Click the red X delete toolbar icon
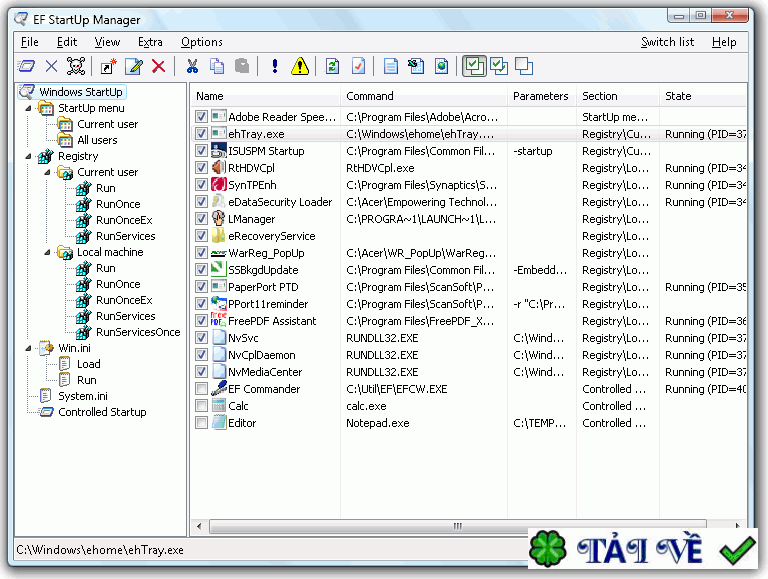This screenshot has height=579, width=768. [158, 67]
